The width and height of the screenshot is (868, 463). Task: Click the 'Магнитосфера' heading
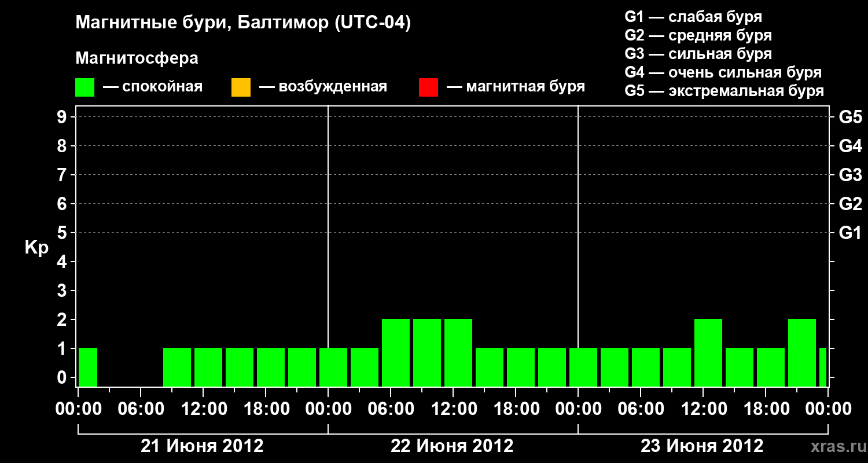click(x=137, y=58)
